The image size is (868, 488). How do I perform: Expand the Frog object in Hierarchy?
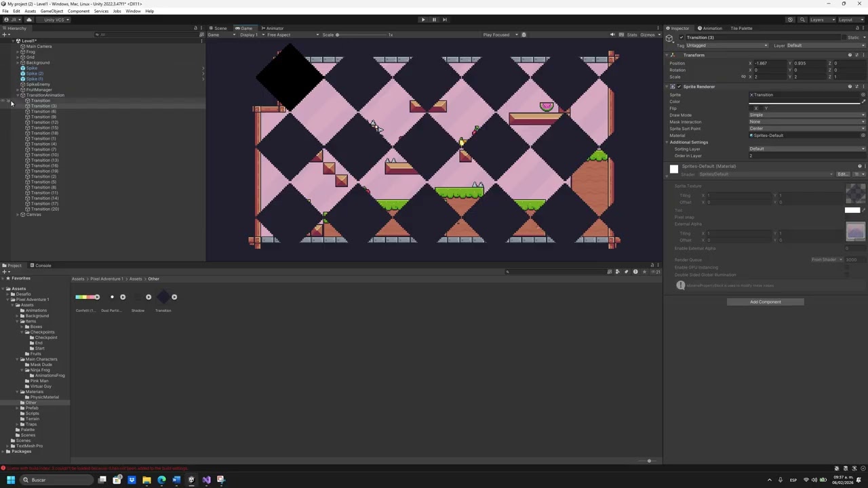click(x=18, y=52)
